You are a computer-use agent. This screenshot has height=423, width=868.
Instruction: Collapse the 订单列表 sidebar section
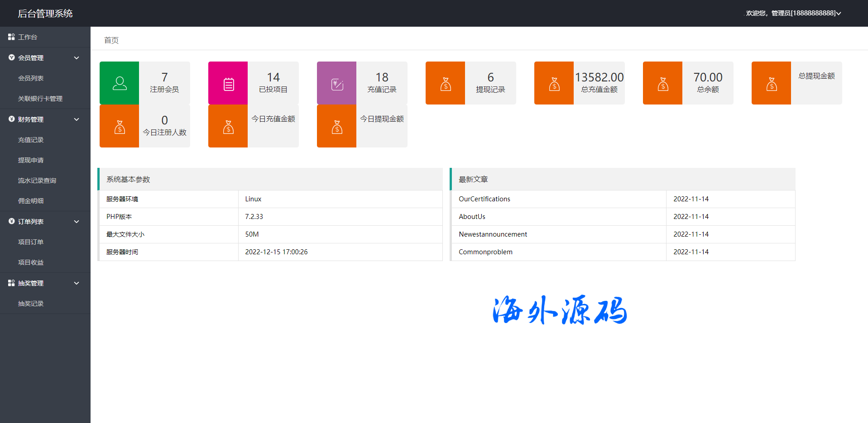[x=77, y=222]
